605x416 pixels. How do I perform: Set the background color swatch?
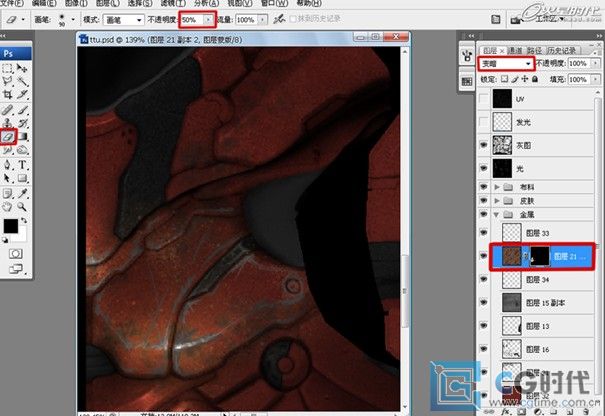(22, 235)
